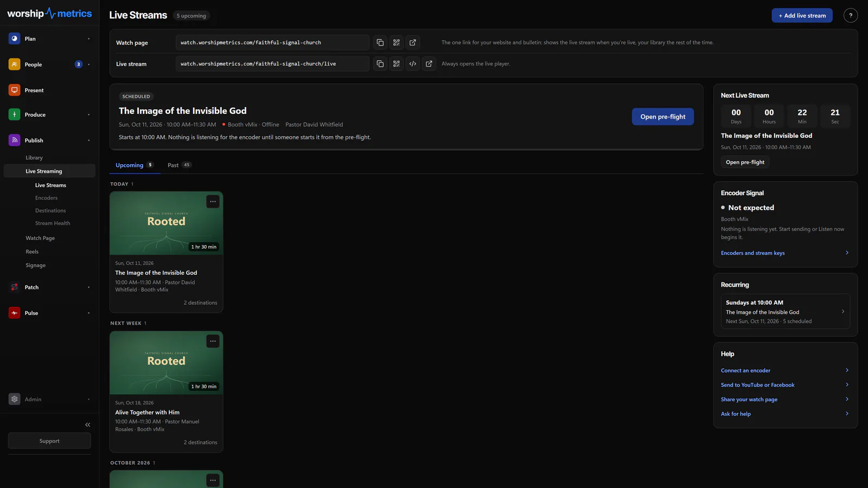Click the Plan module icon
The width and height of the screenshot is (868, 488).
[15, 38]
